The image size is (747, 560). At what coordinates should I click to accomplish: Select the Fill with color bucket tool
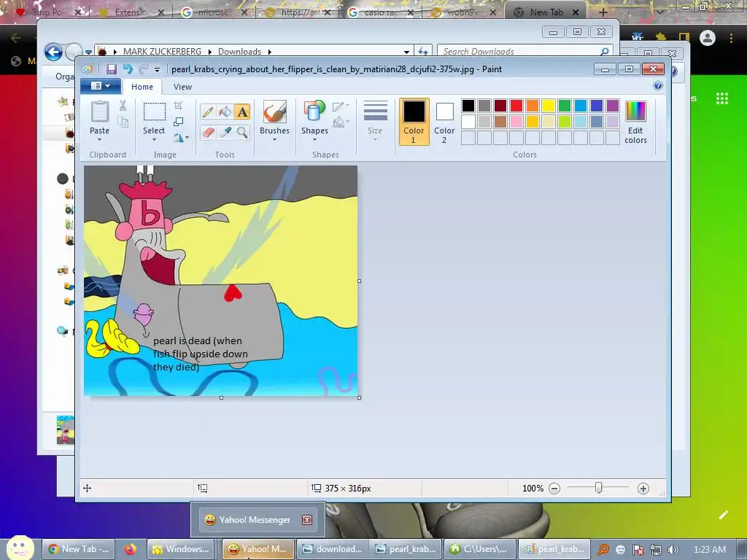coord(225,112)
